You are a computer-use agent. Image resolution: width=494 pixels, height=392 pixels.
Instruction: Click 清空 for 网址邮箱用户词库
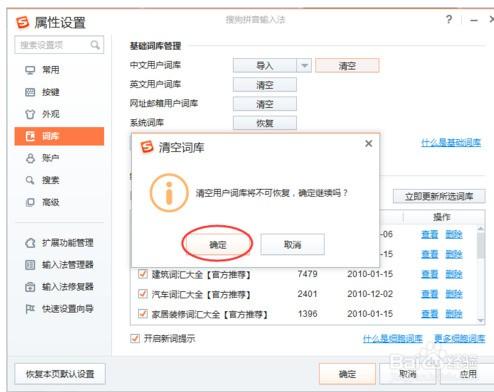point(265,104)
